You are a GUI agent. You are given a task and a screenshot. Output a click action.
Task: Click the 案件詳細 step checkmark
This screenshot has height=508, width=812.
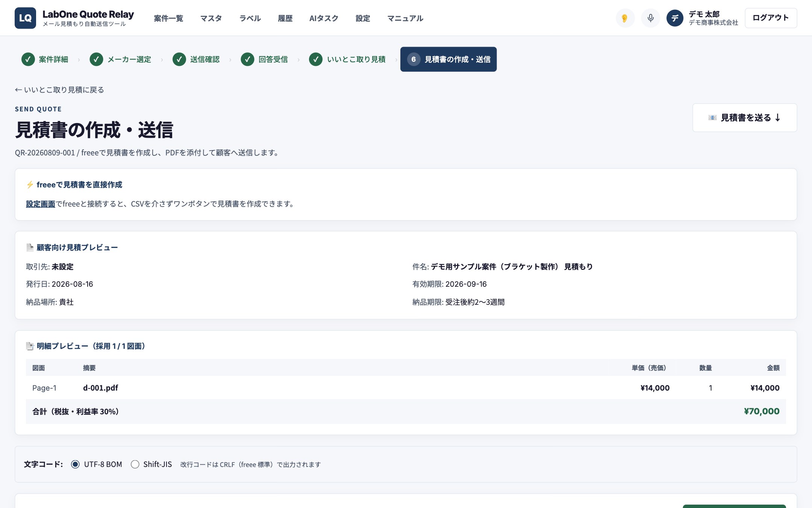click(28, 59)
